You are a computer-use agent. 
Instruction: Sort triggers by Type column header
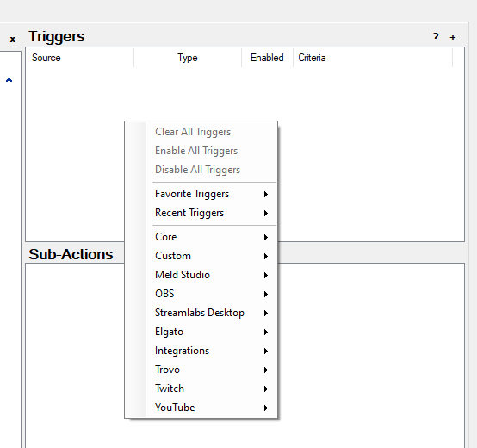(188, 58)
